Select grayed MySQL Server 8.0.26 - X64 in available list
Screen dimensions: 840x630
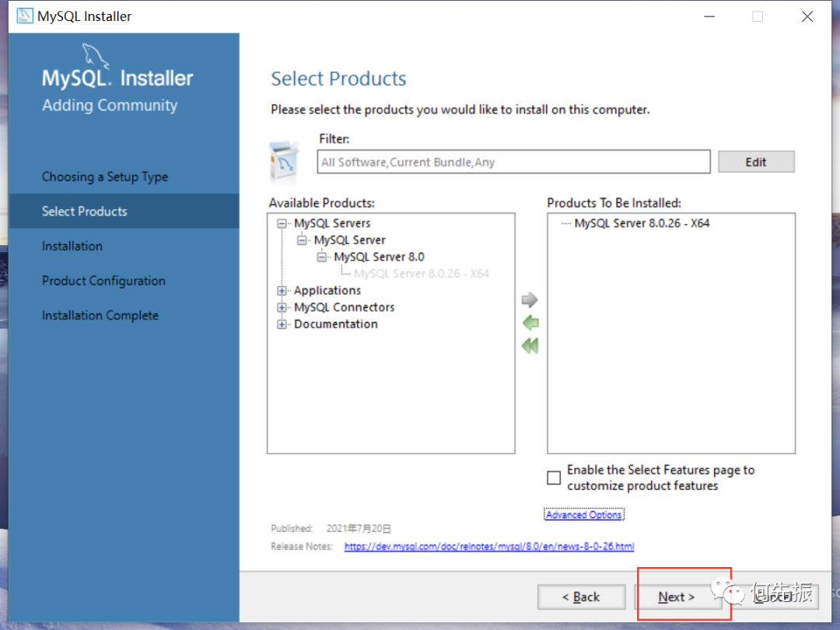pos(421,274)
